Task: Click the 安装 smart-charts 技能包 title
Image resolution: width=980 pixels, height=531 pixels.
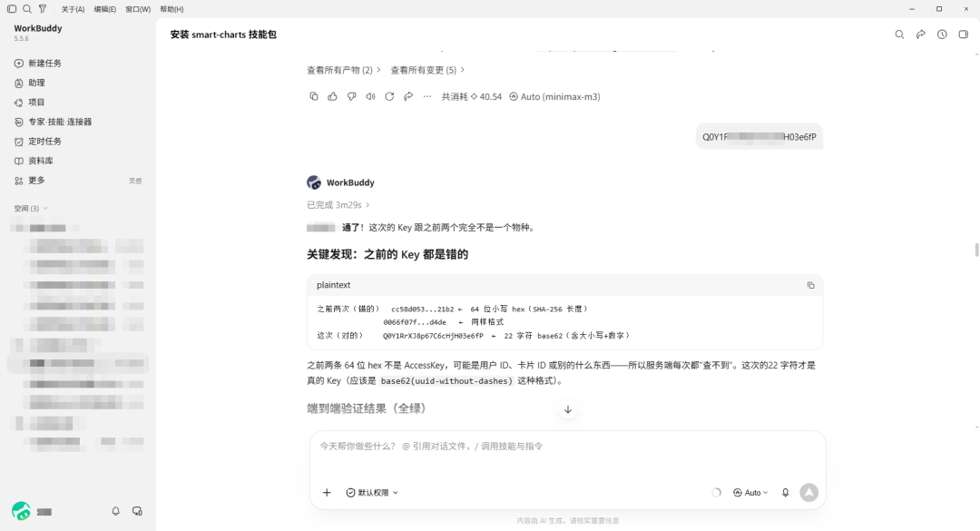Action: coord(223,34)
